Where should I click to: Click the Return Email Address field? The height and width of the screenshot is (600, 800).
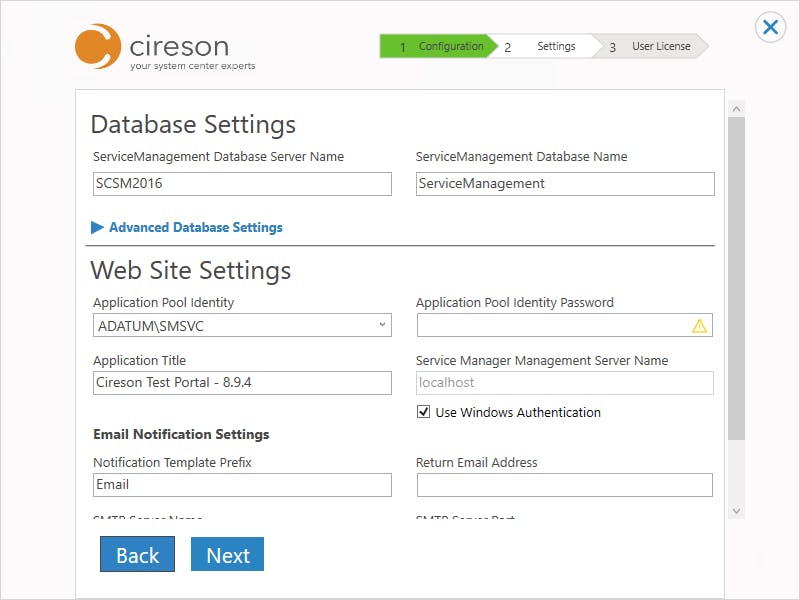565,485
